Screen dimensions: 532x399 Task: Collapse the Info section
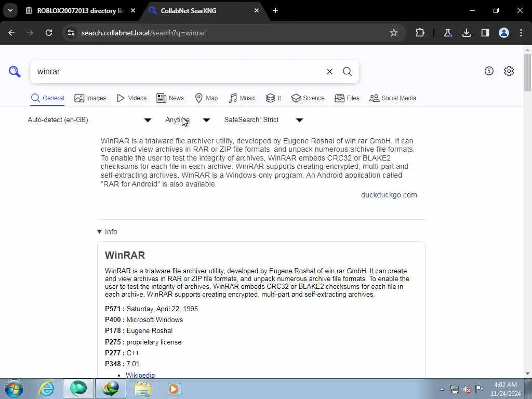click(x=107, y=232)
